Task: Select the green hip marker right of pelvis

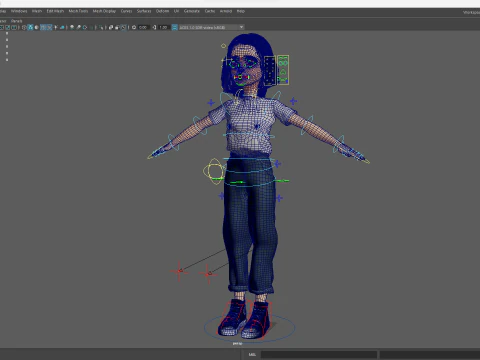Action: 282,181
